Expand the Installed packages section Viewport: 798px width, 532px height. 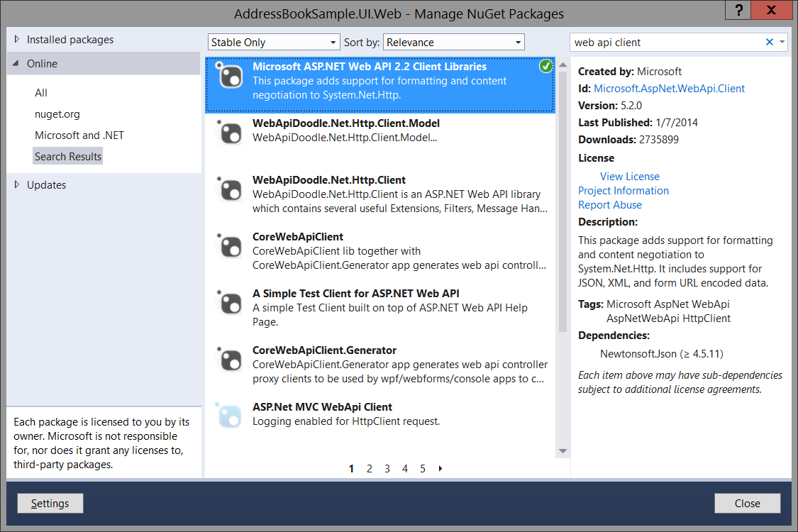tap(17, 39)
